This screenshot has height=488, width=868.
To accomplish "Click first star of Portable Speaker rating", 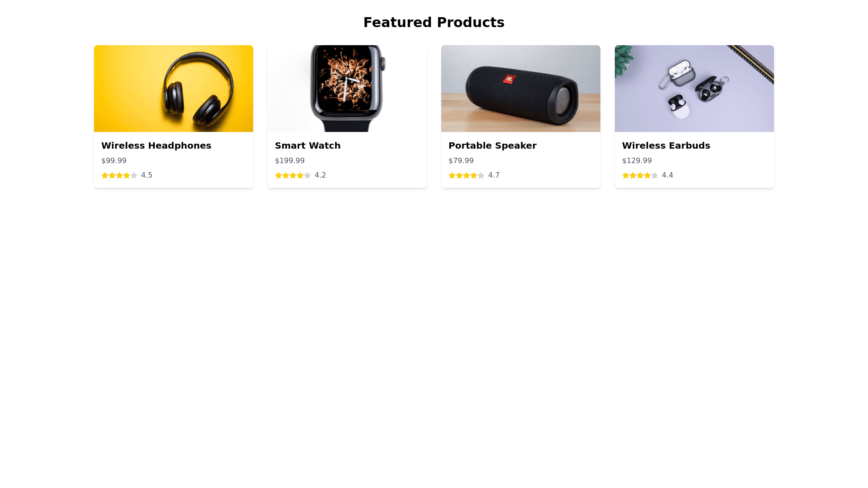I will pyautogui.click(x=452, y=175).
